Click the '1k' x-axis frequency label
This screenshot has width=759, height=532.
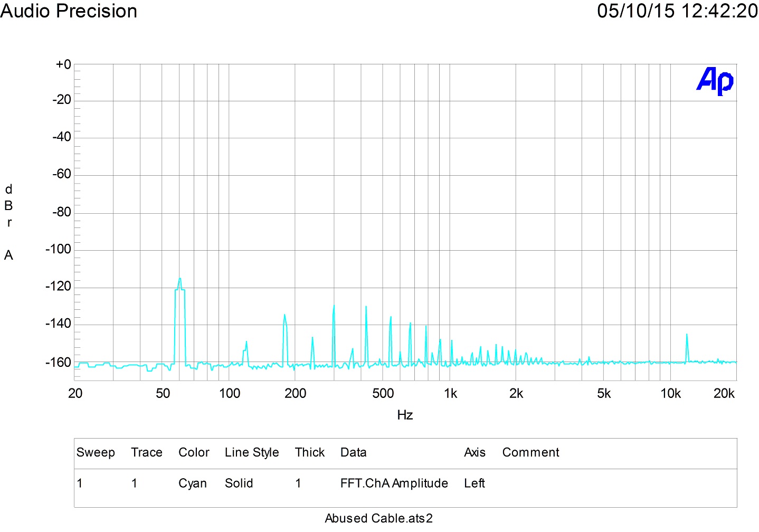450,393
